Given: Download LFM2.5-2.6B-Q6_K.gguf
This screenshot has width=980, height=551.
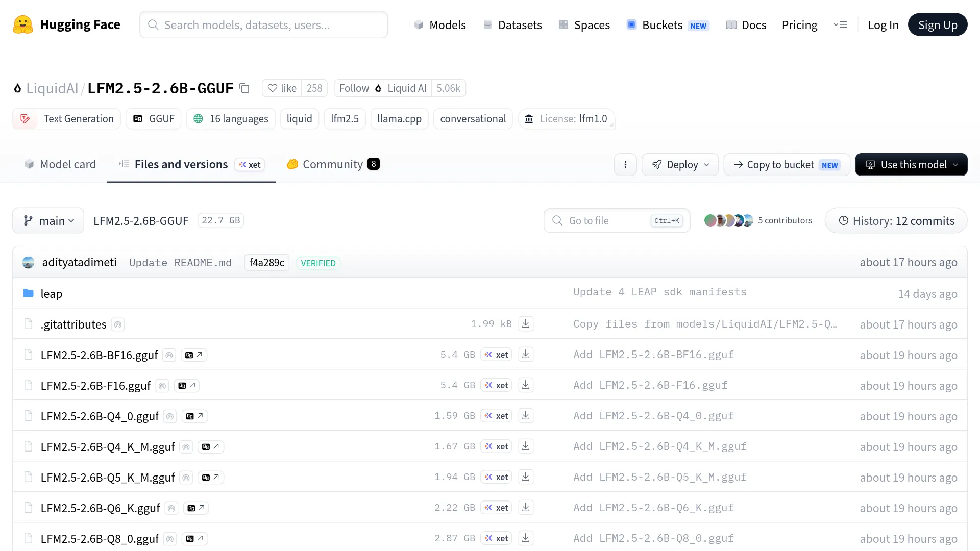Looking at the screenshot, I should coord(526,507).
